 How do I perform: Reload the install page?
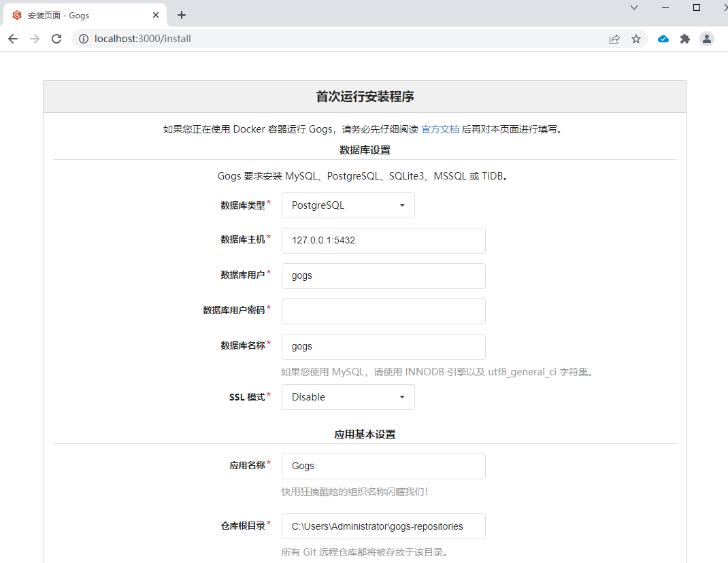click(x=56, y=39)
